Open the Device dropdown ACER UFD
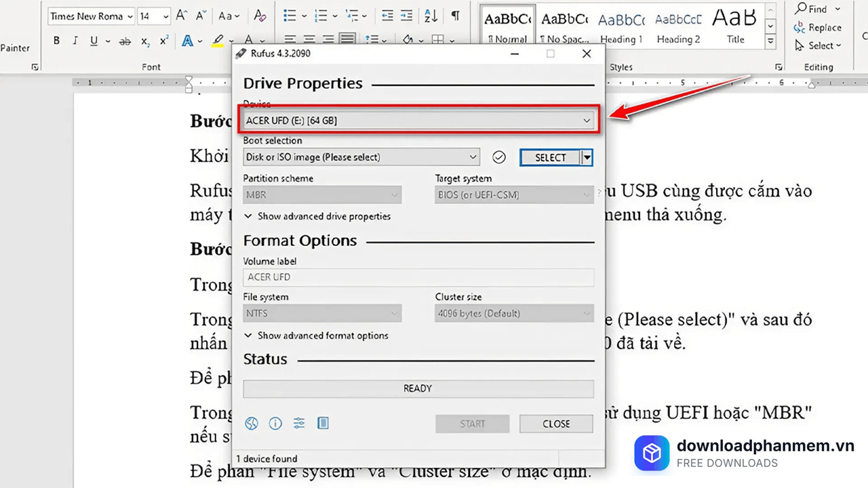The height and width of the screenshot is (488, 868). pyautogui.click(x=419, y=121)
